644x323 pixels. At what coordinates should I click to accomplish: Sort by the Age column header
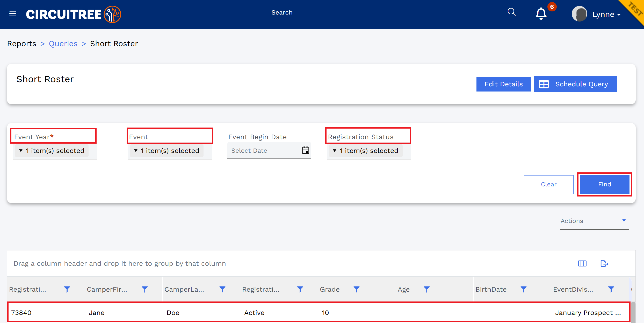[x=404, y=289]
